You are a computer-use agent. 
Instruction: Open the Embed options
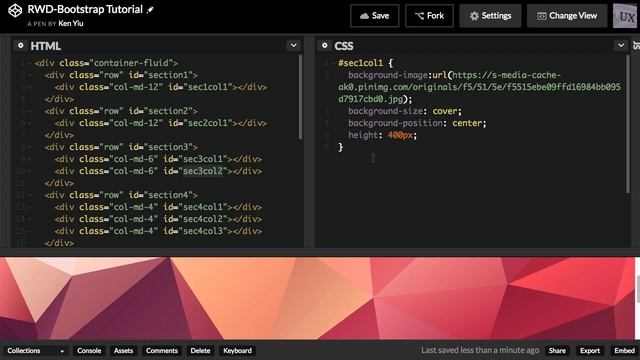point(624,351)
